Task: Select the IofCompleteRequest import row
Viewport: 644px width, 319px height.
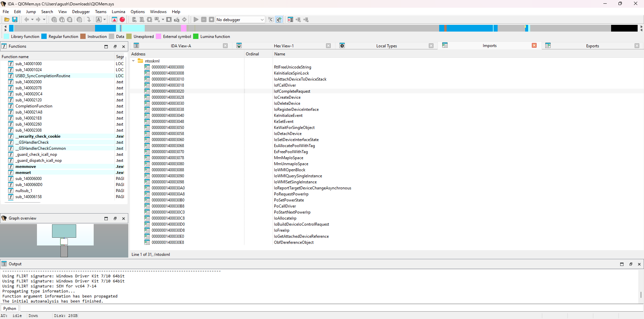Action: point(387,91)
